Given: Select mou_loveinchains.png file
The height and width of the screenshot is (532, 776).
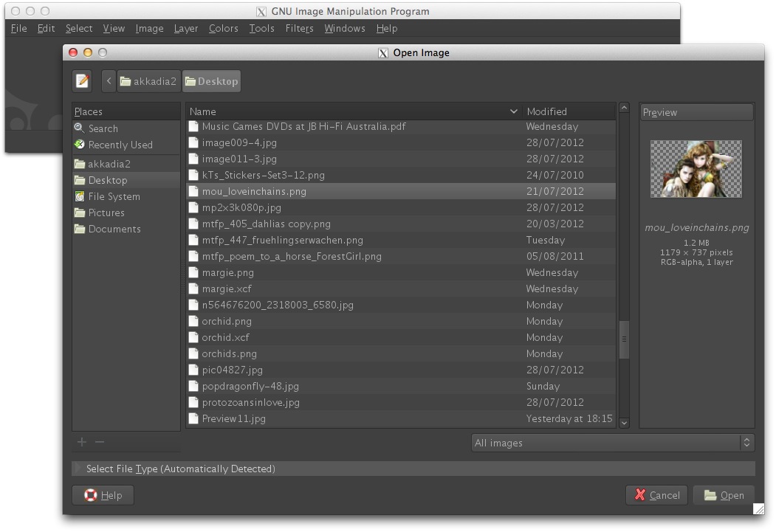Looking at the screenshot, I should click(x=401, y=191).
